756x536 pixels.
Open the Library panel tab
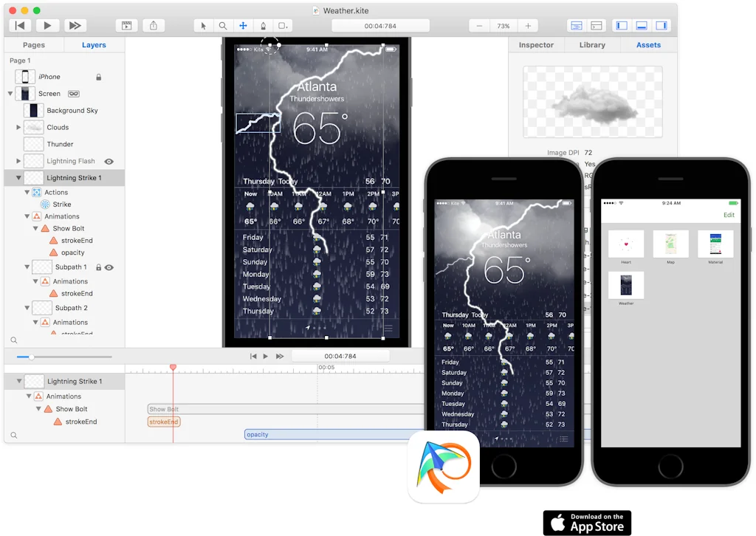592,44
